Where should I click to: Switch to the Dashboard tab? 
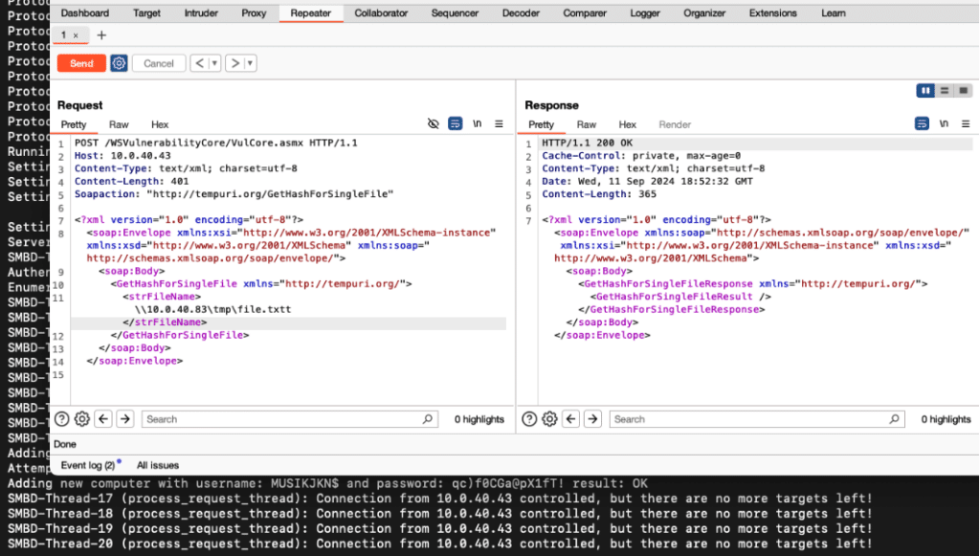coord(85,13)
